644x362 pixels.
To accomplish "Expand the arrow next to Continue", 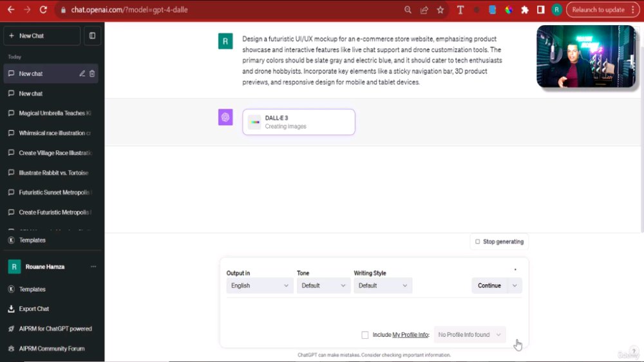I will (515, 285).
